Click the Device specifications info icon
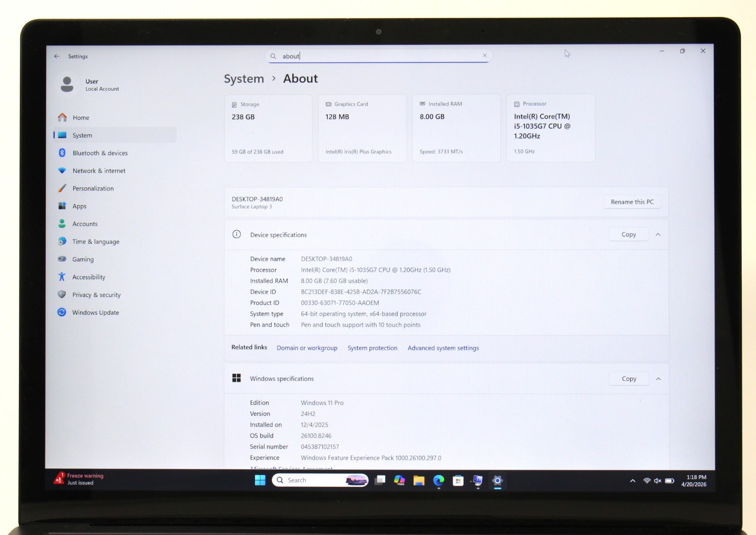 point(237,234)
